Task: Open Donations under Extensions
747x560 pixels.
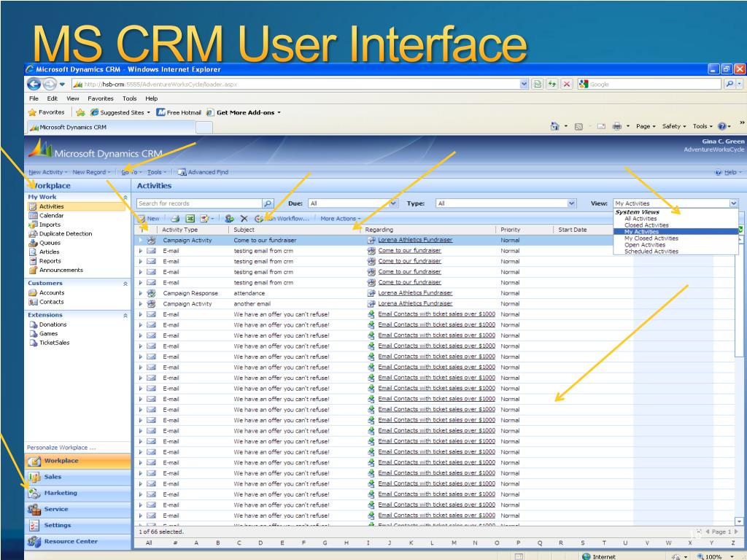Action: pos(53,324)
